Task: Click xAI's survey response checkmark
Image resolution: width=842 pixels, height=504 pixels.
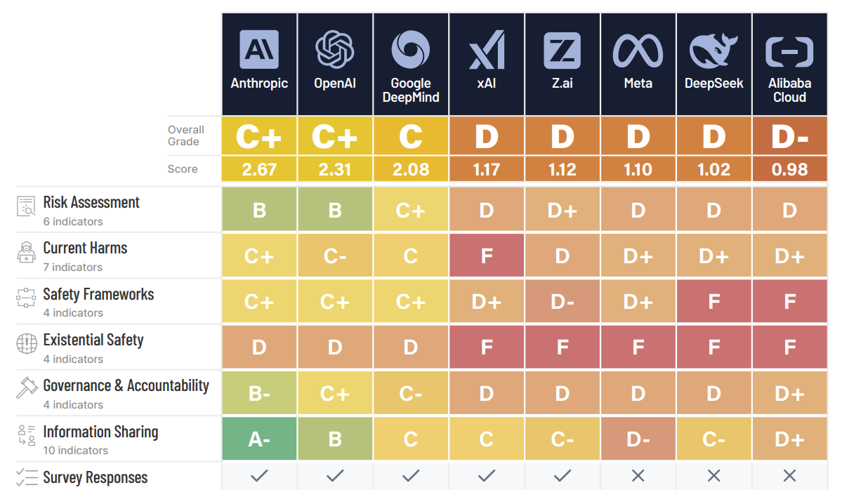Action: [x=487, y=476]
